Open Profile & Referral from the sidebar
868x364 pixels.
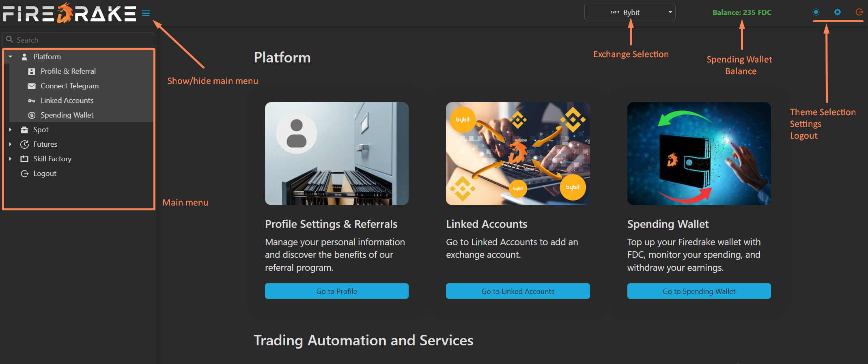coord(68,71)
